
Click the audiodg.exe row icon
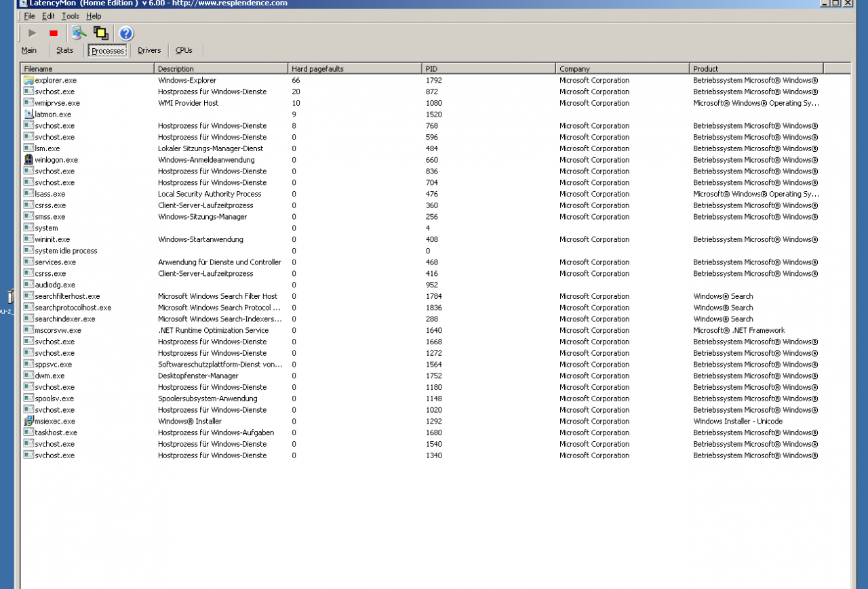point(28,284)
